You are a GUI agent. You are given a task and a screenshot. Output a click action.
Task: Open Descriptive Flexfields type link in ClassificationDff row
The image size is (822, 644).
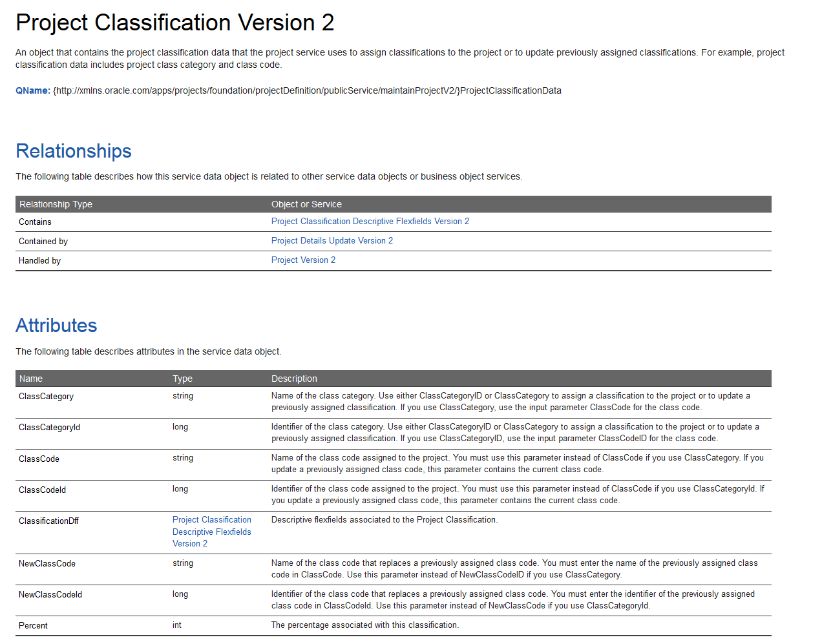[212, 532]
